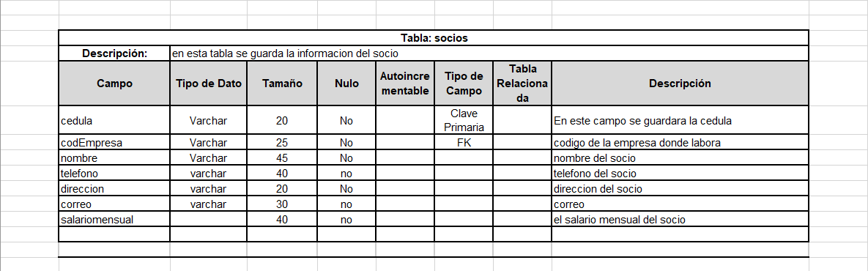The image size is (868, 271).
Task: Click the 'Autoincrementable' header cell
Action: pyautogui.click(x=405, y=83)
